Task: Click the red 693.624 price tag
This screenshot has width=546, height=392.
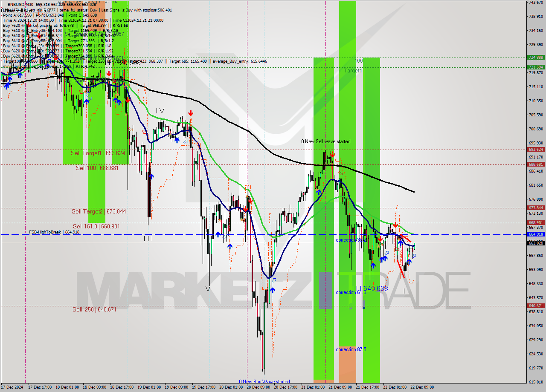Action: 536,150
